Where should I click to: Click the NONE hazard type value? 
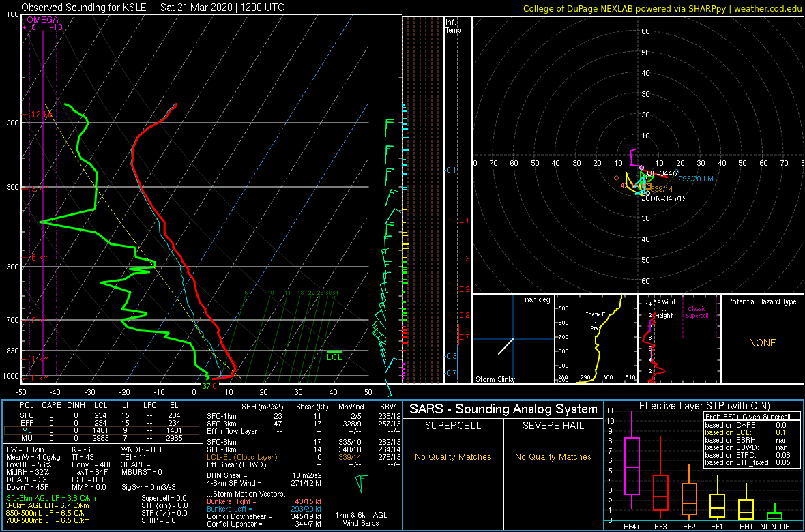coord(762,343)
